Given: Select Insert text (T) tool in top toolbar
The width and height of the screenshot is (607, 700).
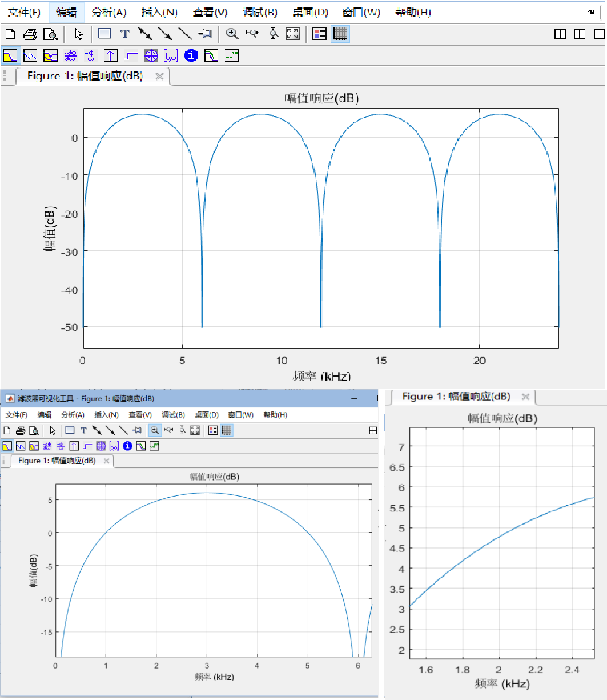Looking at the screenshot, I should [x=124, y=34].
